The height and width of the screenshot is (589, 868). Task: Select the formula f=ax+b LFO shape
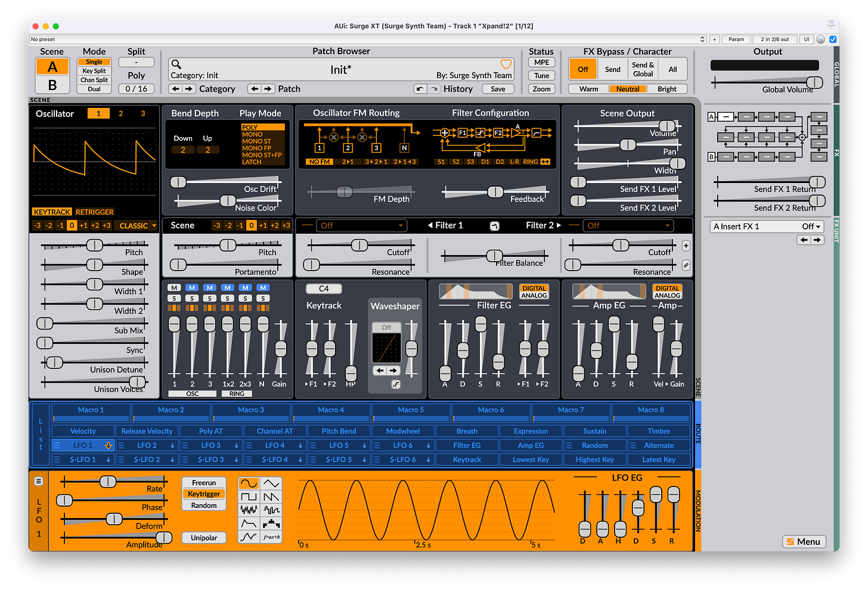[271, 537]
